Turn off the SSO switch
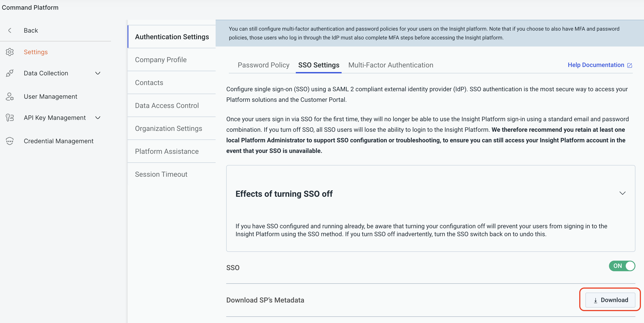 point(622,266)
